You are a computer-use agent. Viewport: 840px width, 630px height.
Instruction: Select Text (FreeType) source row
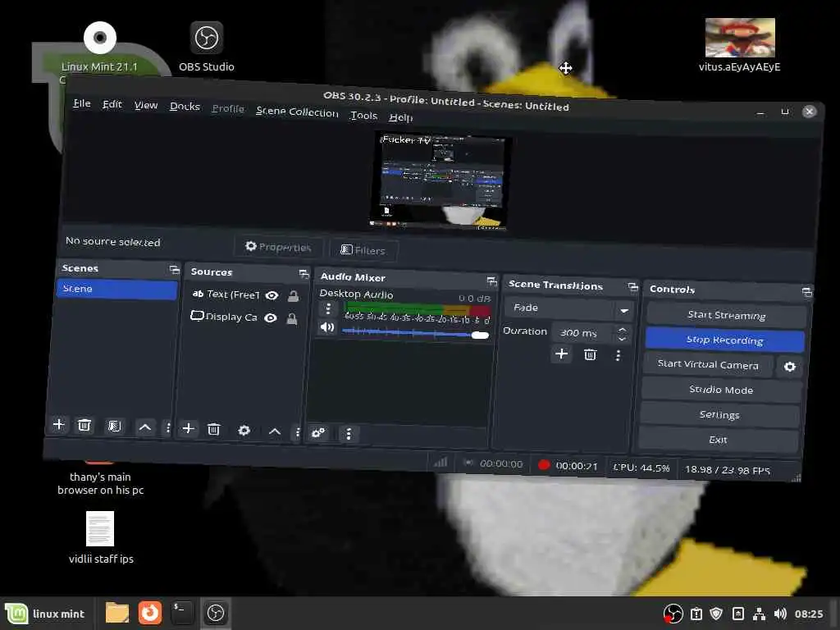click(x=246, y=295)
